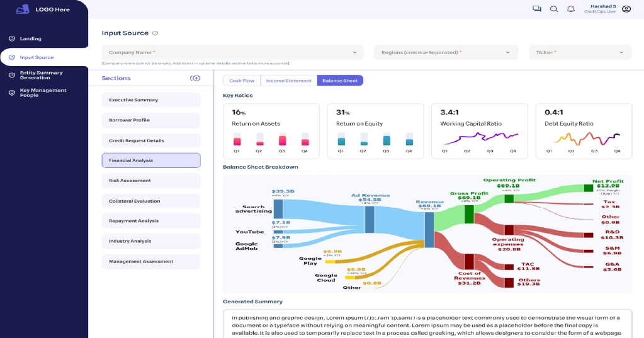Viewport: 644px width, 338px height.
Task: Click the logo icon in sidebar header
Action: pyautogui.click(x=23, y=9)
